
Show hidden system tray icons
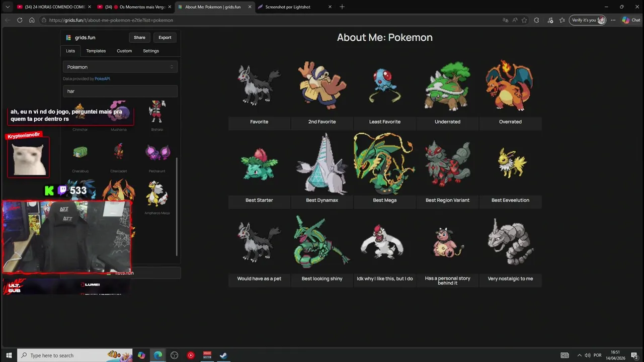579,355
